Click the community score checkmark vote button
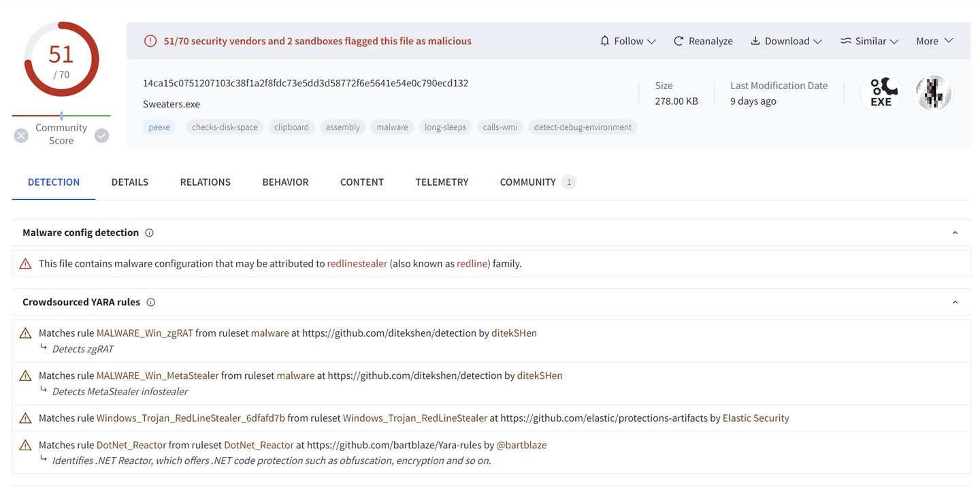The height and width of the screenshot is (487, 980). tap(101, 136)
